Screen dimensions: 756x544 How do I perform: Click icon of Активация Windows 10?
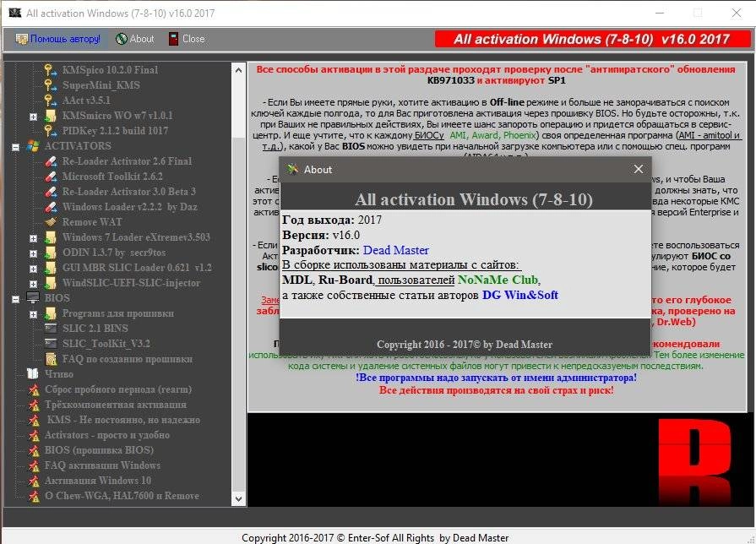[34, 481]
